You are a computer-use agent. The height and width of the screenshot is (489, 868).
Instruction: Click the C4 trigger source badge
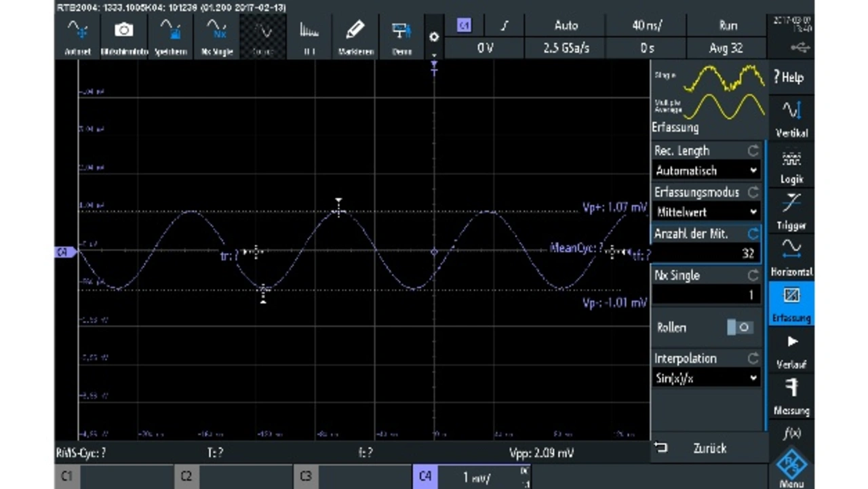tap(465, 25)
